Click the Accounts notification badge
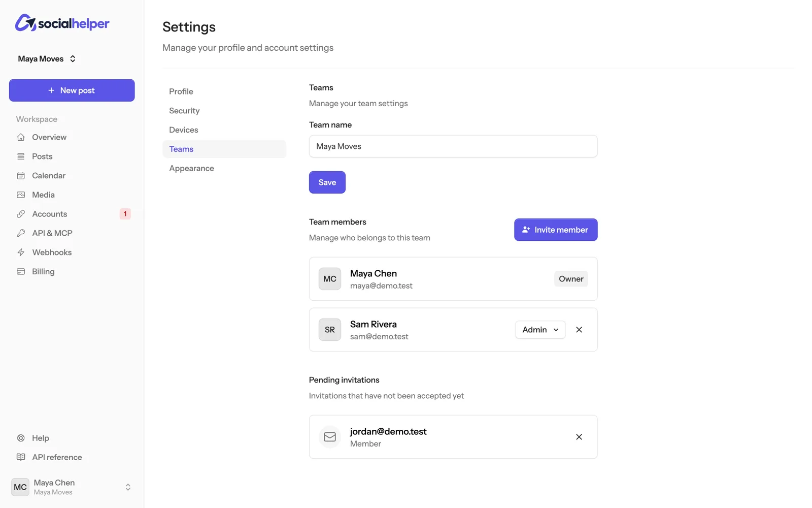 [x=125, y=214]
